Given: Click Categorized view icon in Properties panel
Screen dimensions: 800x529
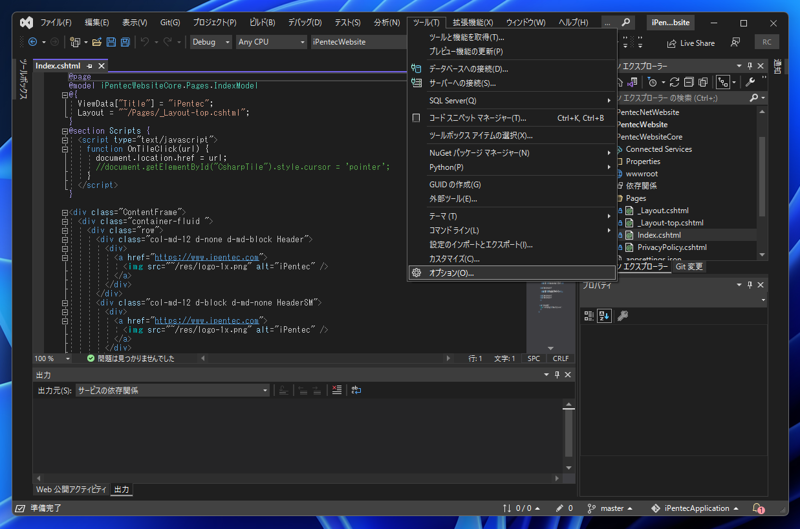Looking at the screenshot, I should pyautogui.click(x=588, y=316).
